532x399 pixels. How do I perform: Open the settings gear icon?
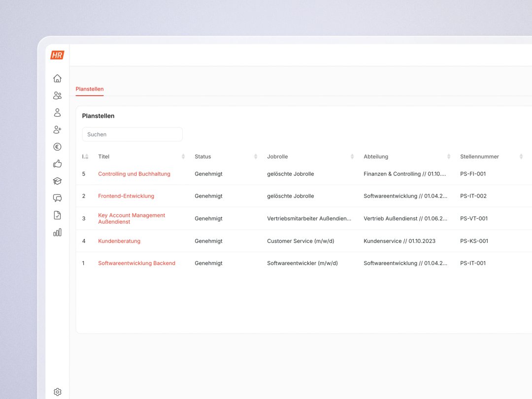tap(57, 392)
